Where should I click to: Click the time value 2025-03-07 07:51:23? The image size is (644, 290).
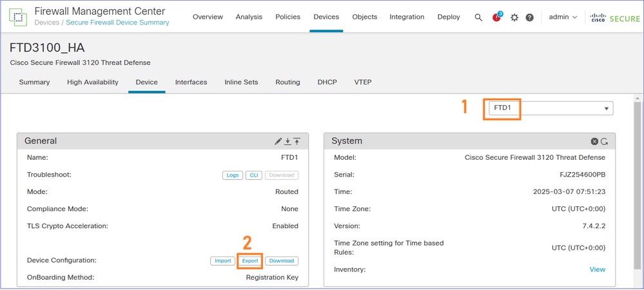tap(569, 192)
